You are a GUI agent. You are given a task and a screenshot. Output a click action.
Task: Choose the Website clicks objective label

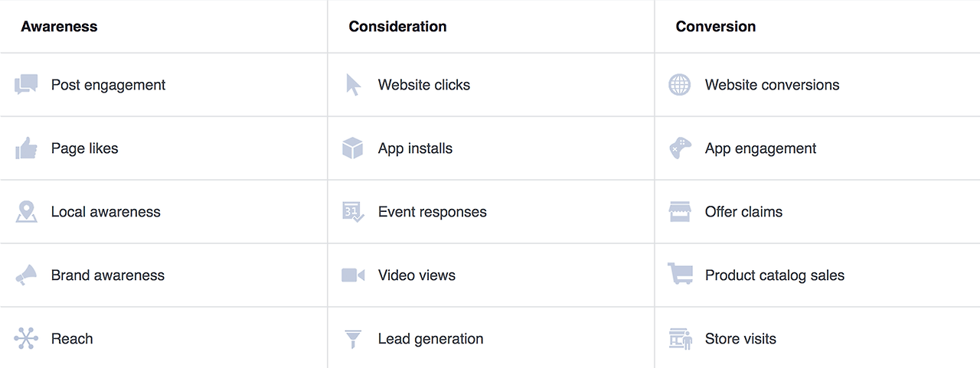[x=424, y=85]
